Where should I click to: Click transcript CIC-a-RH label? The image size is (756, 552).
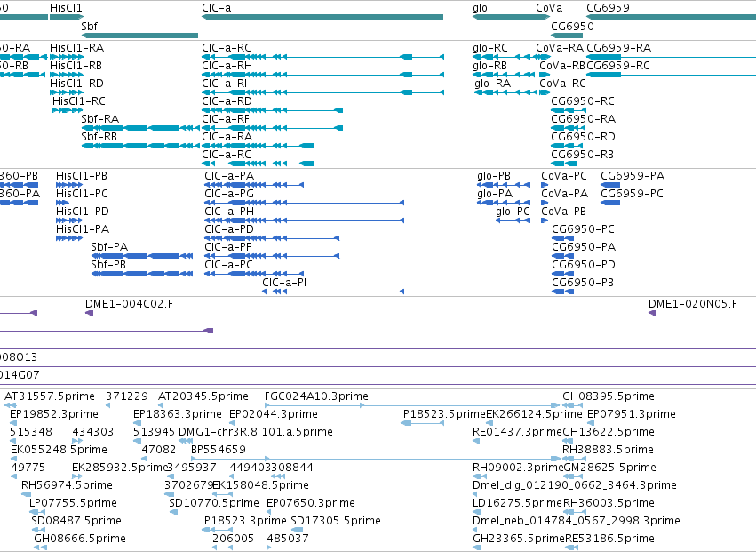(227, 65)
